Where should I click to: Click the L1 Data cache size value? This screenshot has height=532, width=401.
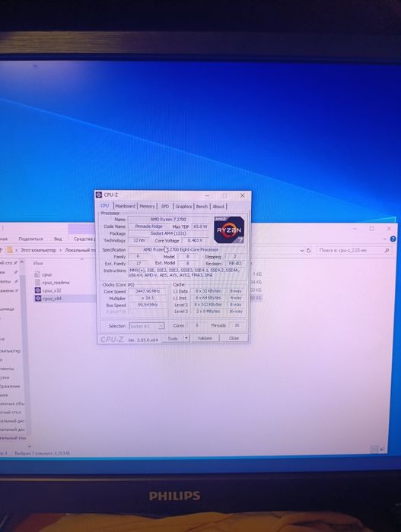tap(208, 291)
